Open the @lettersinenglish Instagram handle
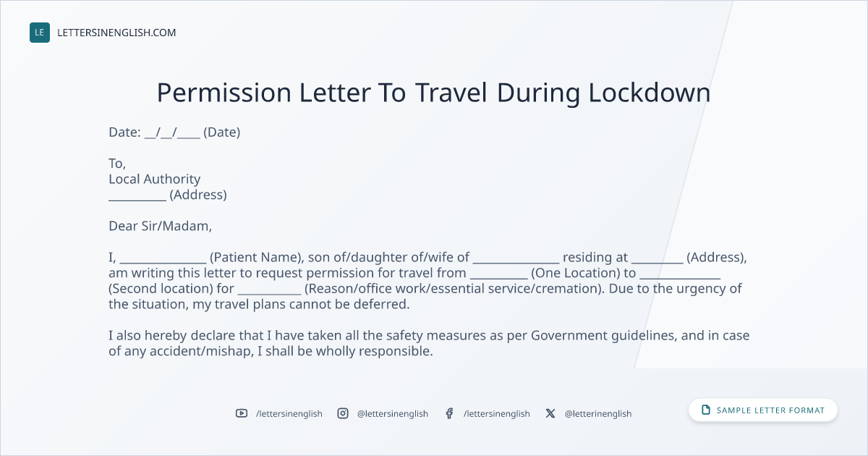The height and width of the screenshot is (456, 868). [393, 413]
